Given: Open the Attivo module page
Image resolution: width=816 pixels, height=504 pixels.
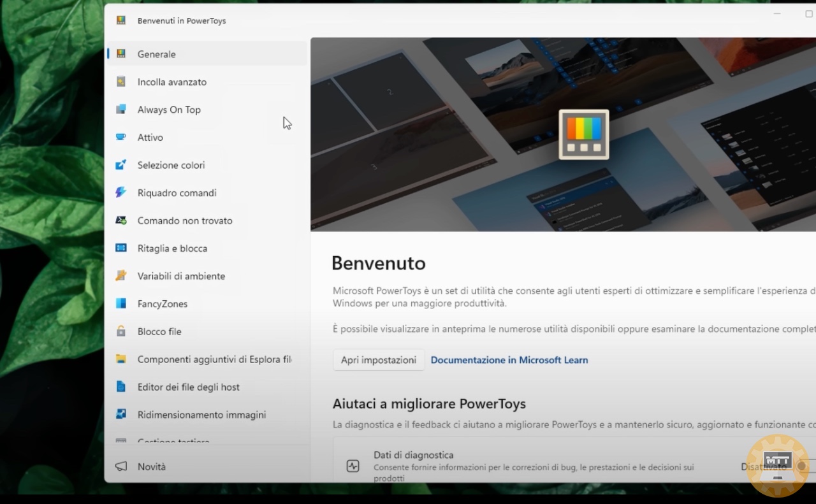Looking at the screenshot, I should point(207,137).
